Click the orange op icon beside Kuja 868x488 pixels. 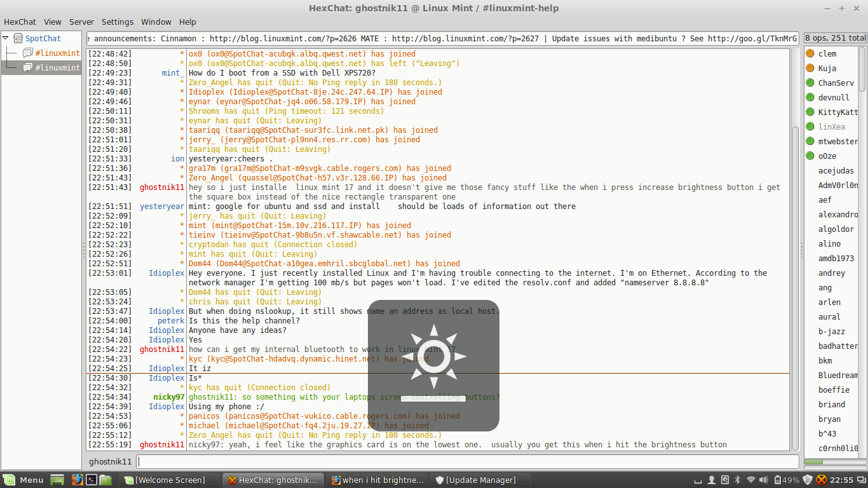pos(810,68)
